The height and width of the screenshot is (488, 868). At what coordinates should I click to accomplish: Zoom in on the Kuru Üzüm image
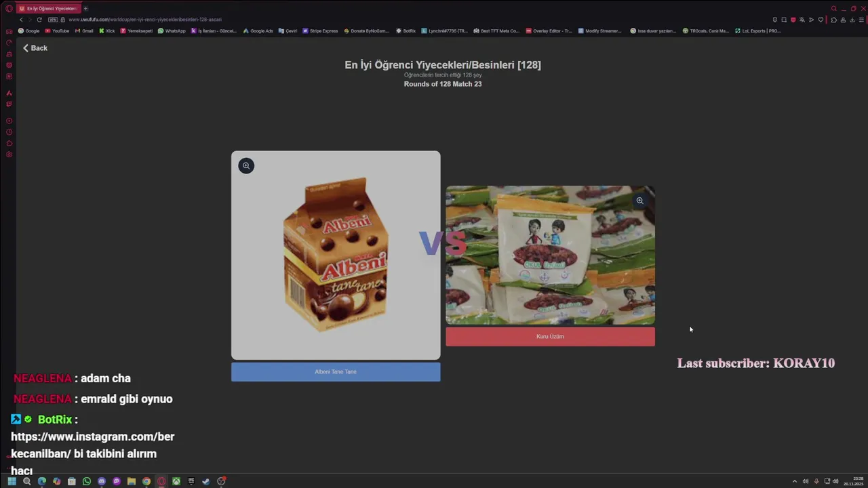pos(639,201)
